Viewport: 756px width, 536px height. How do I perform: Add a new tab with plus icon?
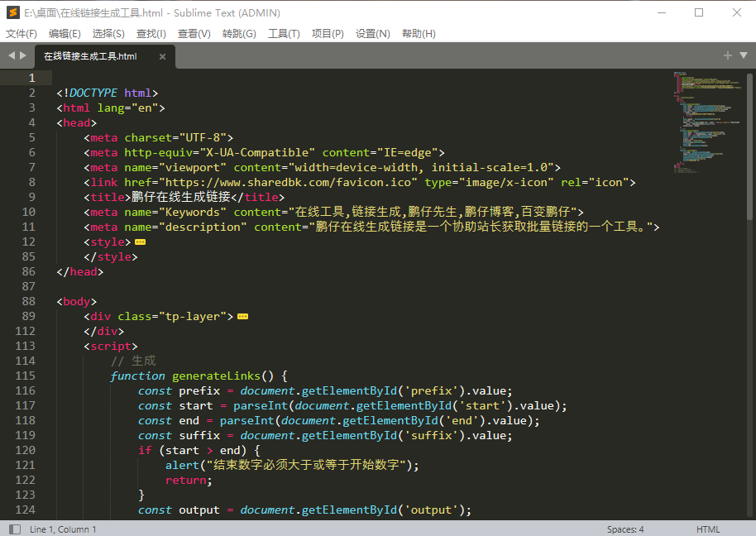coord(728,56)
